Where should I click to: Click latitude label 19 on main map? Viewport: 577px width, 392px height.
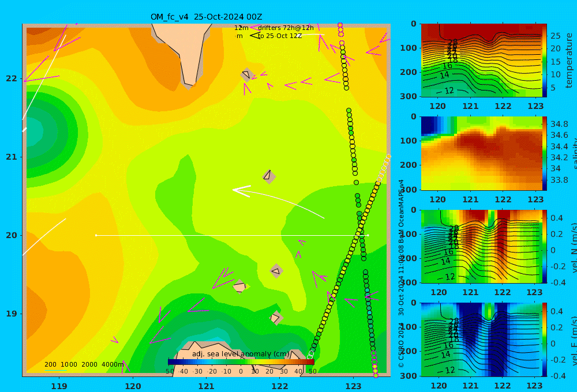[12, 314]
